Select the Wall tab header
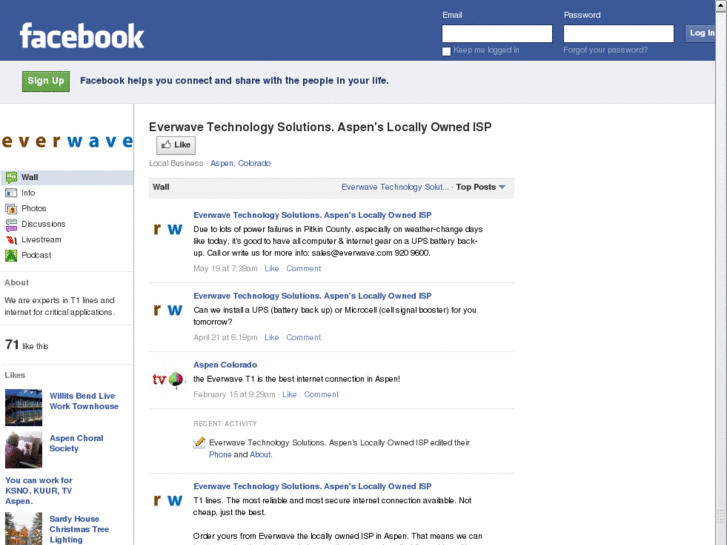727x545 pixels. click(x=161, y=187)
